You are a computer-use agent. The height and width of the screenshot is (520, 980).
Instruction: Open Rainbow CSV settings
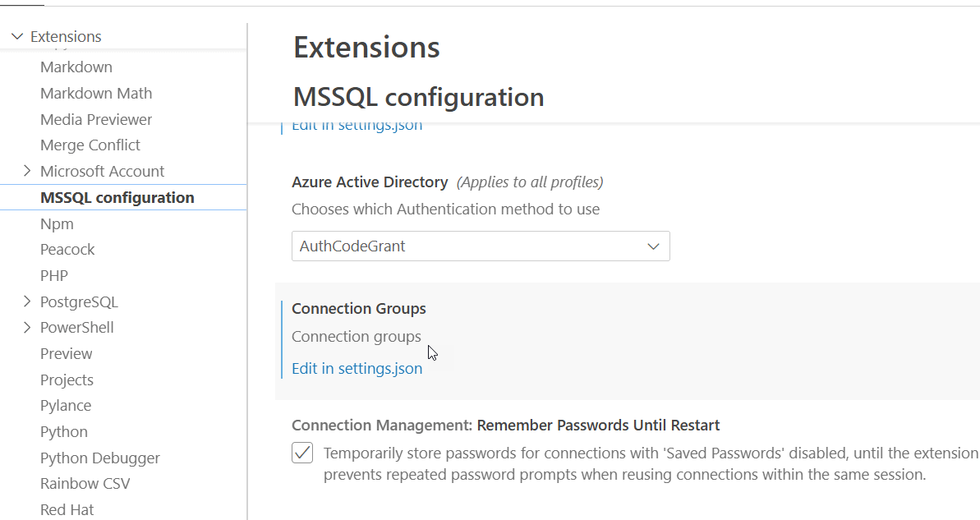pos(85,483)
